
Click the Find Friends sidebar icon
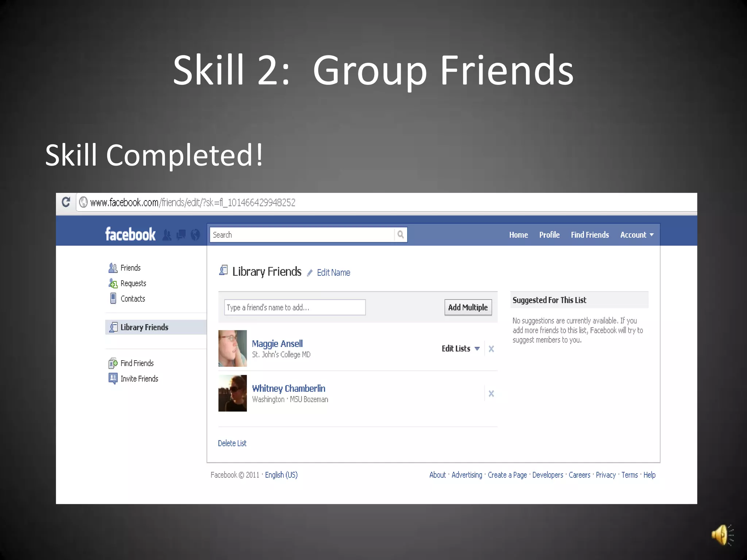tap(113, 363)
